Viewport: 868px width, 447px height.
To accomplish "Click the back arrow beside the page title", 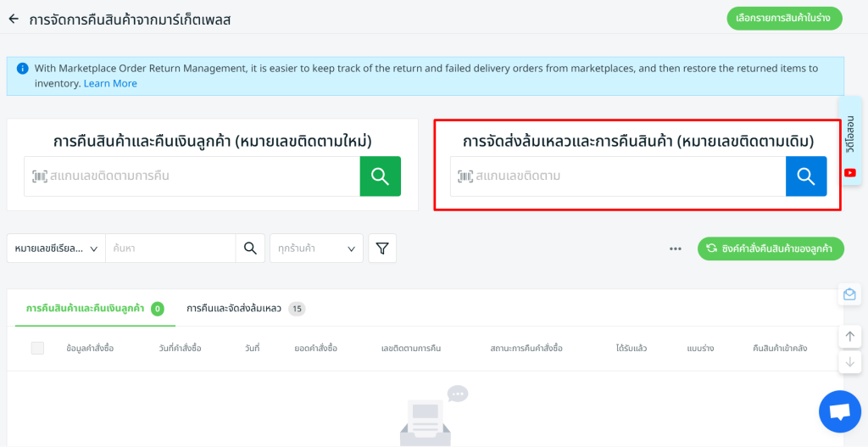I will tap(14, 19).
